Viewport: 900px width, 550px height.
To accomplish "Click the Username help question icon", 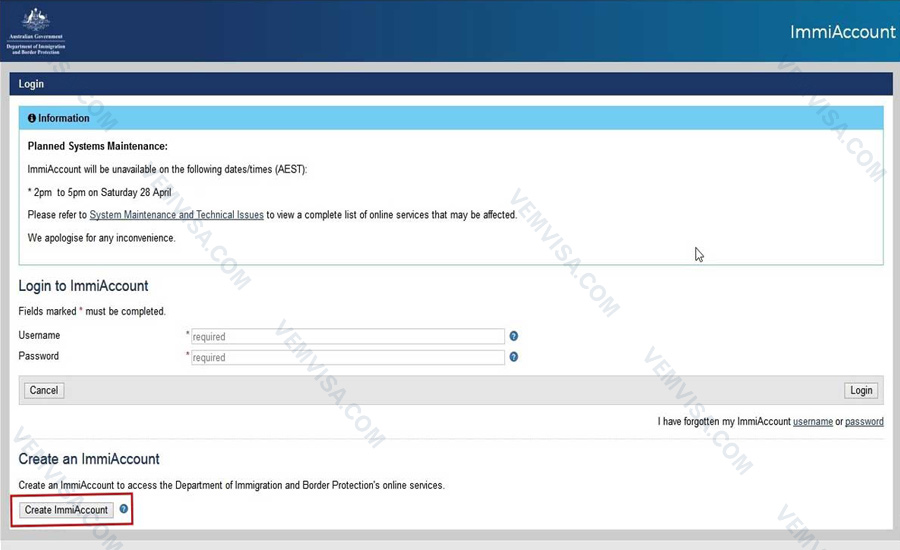I will [514, 336].
